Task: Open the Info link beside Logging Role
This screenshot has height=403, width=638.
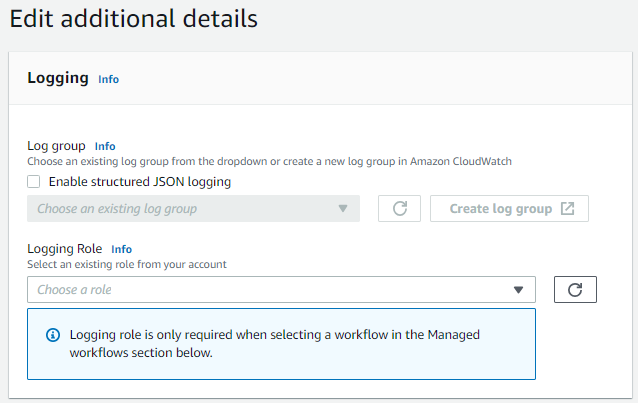Action: [x=121, y=249]
